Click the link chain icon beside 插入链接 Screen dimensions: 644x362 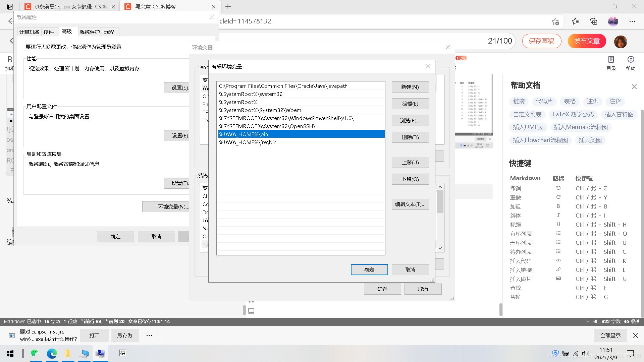point(558,269)
